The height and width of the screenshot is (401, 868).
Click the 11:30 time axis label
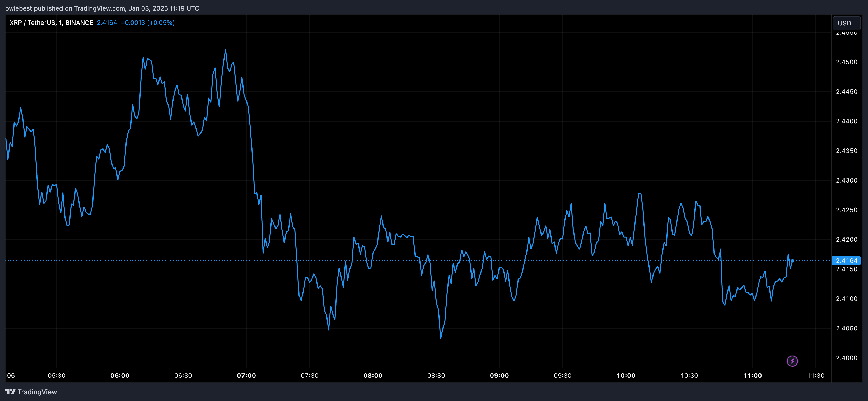[x=816, y=375]
